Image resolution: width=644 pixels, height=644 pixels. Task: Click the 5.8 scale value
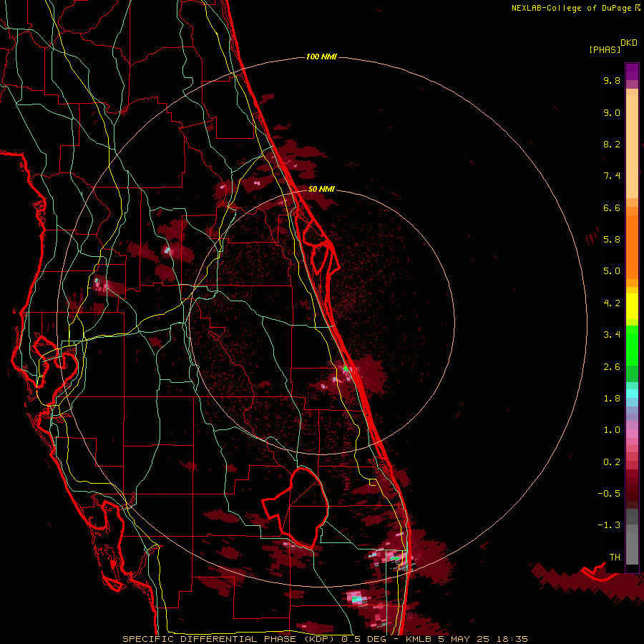click(612, 240)
